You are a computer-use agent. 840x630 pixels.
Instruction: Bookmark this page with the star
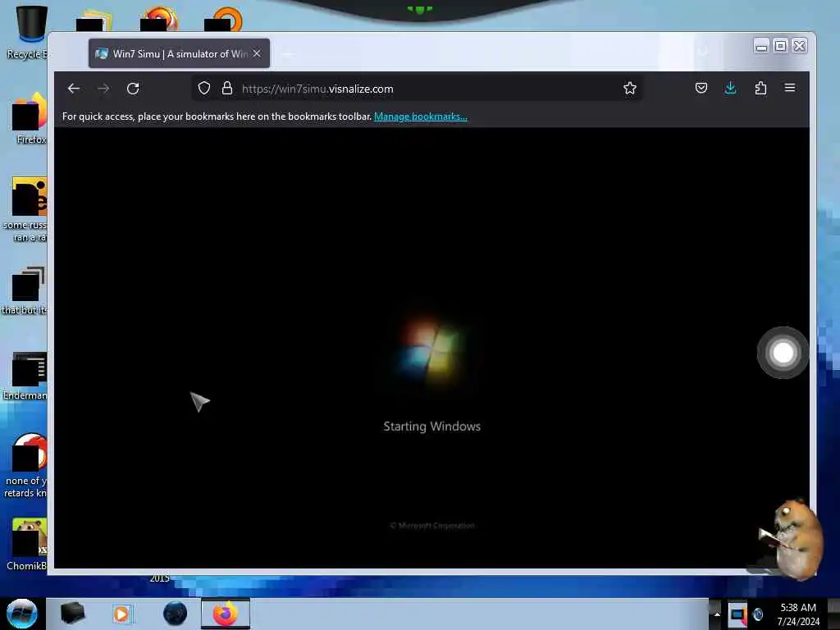coord(629,88)
